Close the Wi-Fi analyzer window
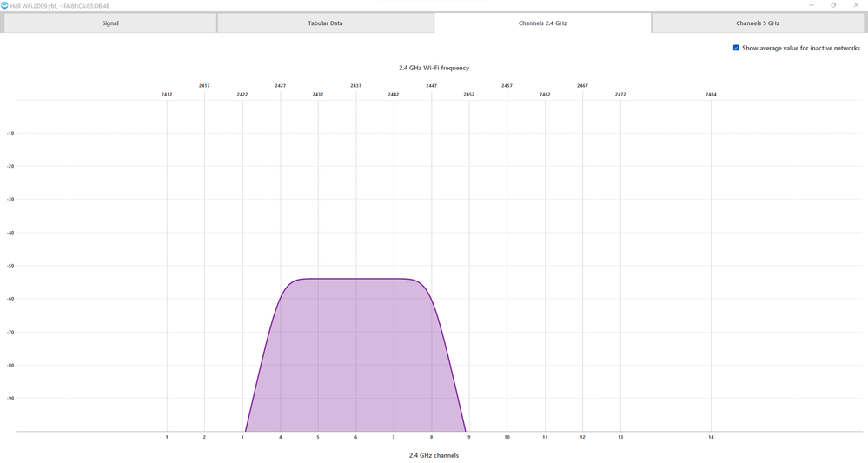868x463 pixels. click(x=858, y=5)
